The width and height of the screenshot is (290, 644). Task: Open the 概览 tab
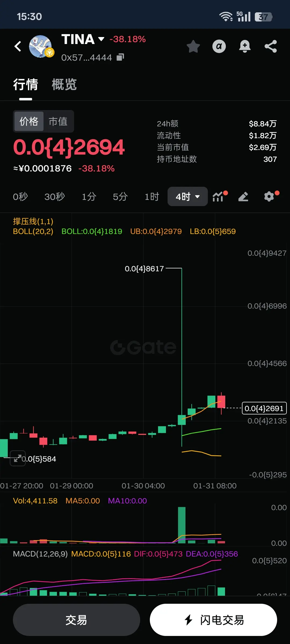click(x=64, y=85)
